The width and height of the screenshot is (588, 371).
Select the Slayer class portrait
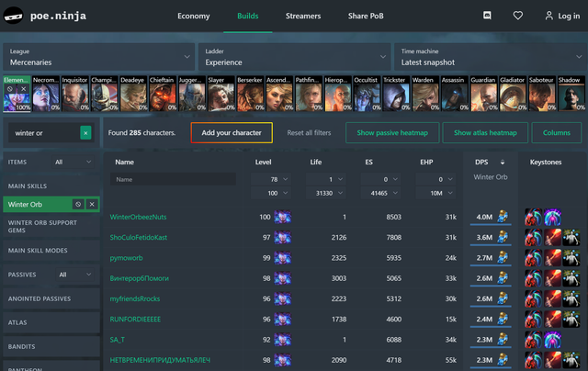[221, 94]
